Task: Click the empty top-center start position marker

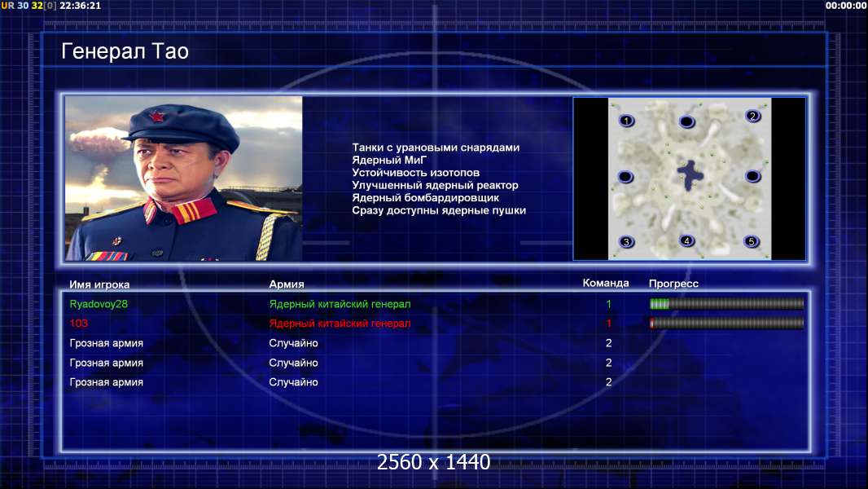Action: [x=686, y=121]
